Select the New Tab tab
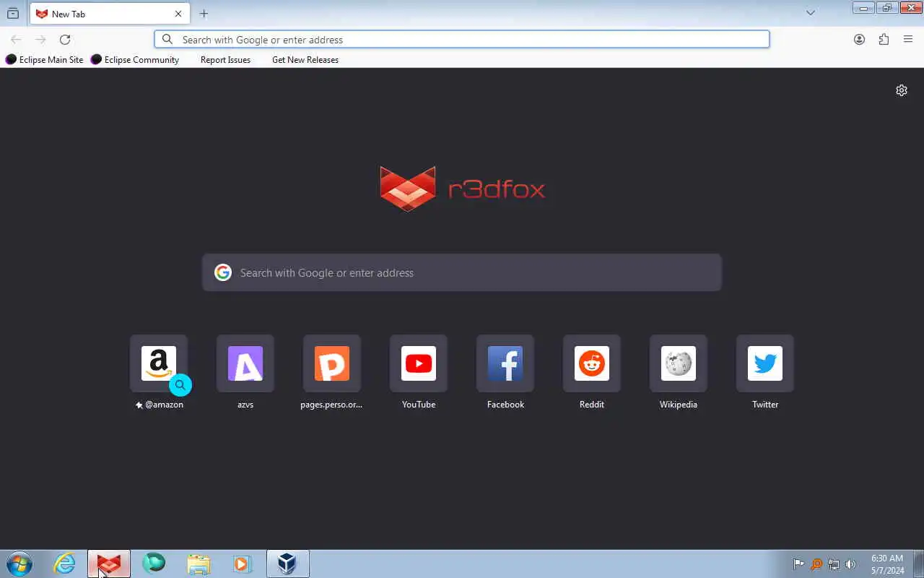Viewport: 924px width, 578px height. (x=110, y=14)
